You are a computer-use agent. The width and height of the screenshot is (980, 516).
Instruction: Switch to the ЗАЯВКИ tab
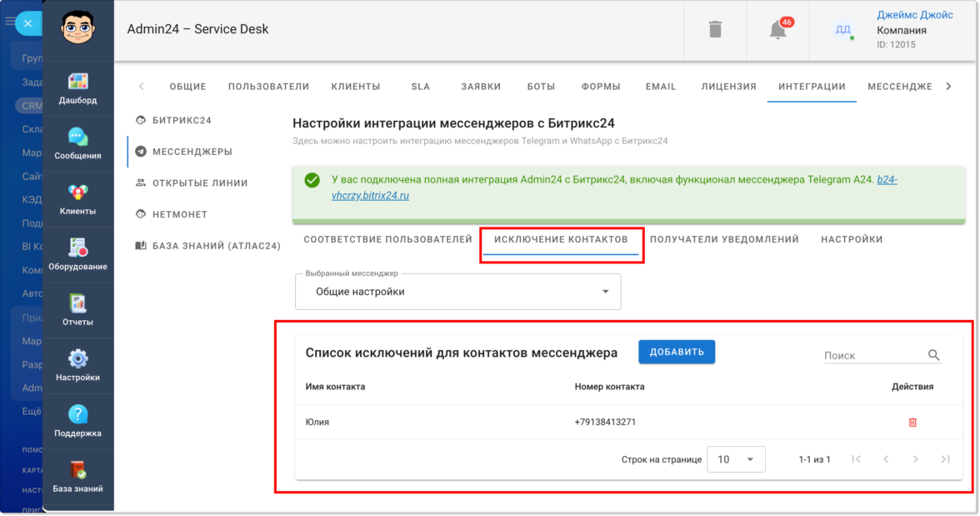click(x=482, y=87)
